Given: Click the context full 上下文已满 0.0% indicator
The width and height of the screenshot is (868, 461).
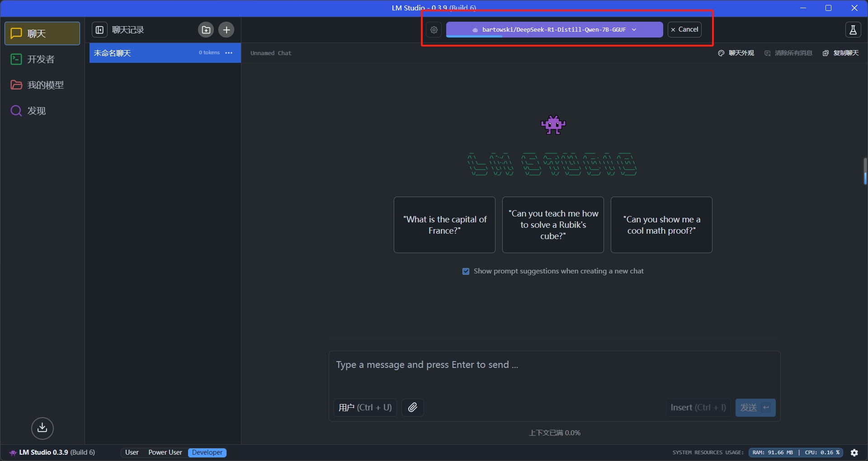Looking at the screenshot, I should [555, 433].
